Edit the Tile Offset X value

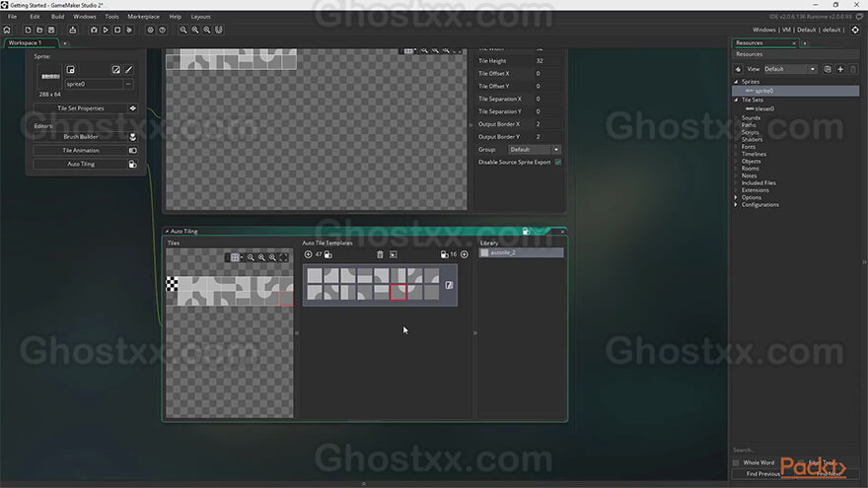[x=546, y=74]
